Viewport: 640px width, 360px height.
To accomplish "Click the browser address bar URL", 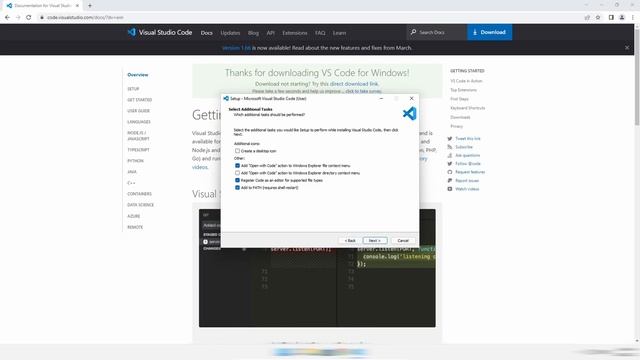I will tap(85, 18).
